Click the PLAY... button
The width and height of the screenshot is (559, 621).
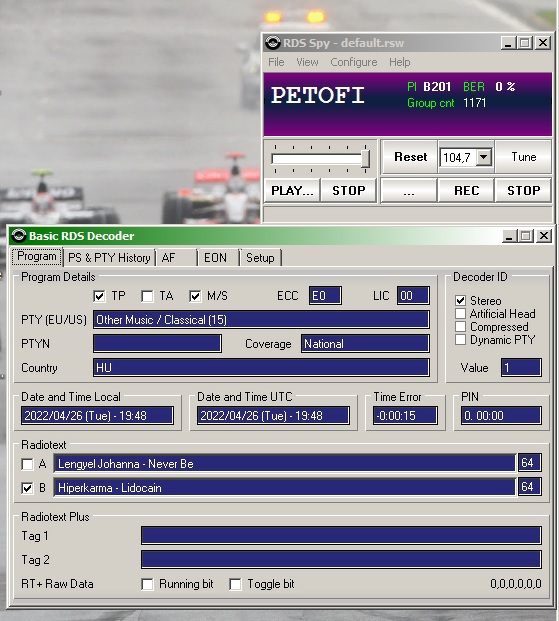tap(292, 190)
